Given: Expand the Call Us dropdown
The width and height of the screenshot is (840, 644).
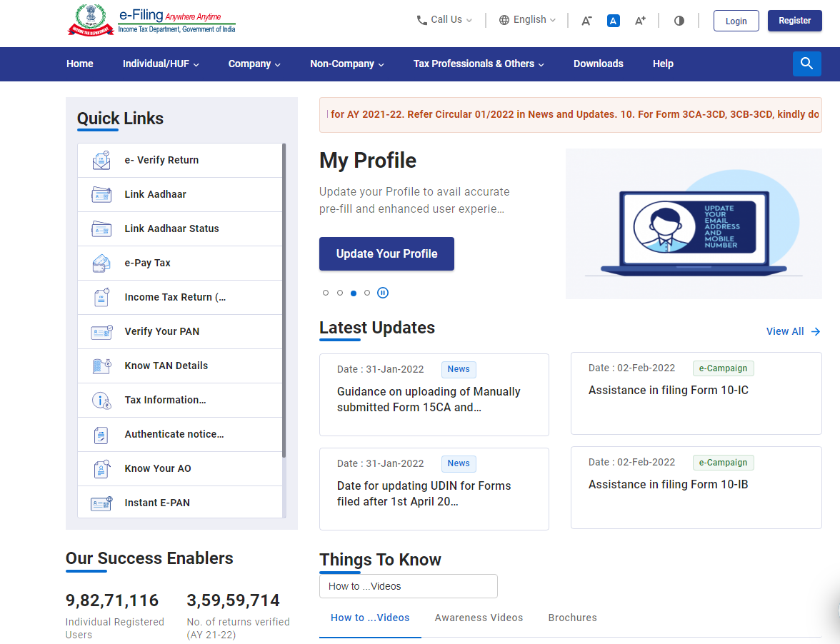Looking at the screenshot, I should (x=444, y=20).
